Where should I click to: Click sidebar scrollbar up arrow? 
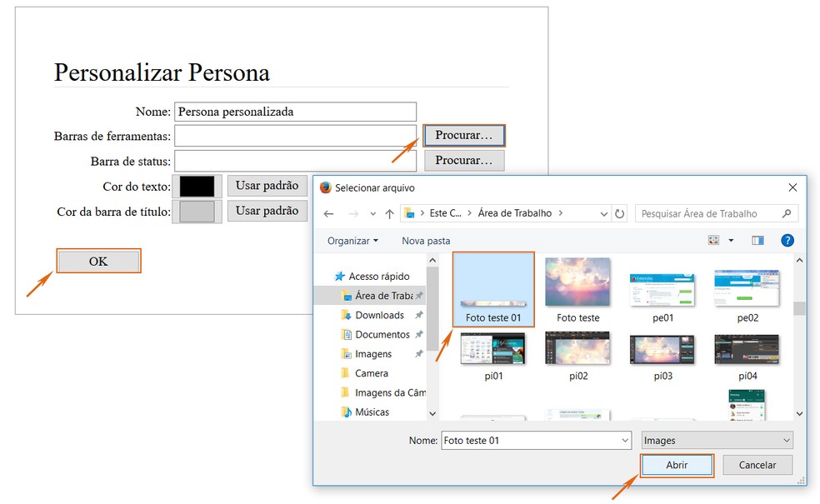tap(432, 260)
